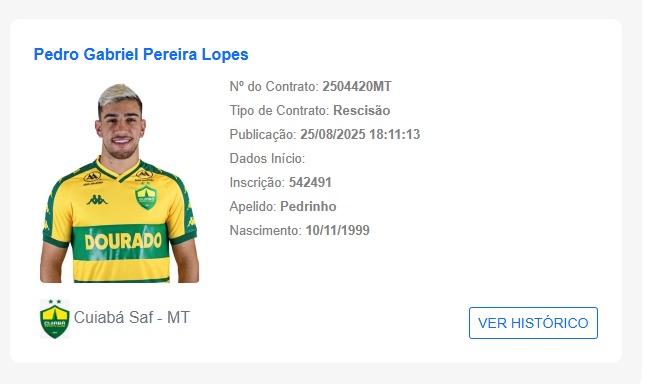Viewport: 650px width, 384px height.
Task: Click the VER HISTÓRICO button
Action: coord(533,323)
